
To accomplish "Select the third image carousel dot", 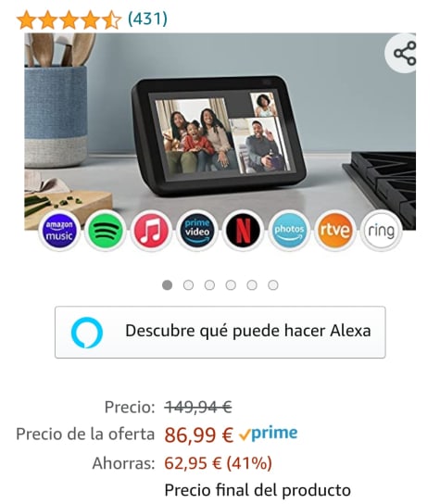I will tap(209, 284).
